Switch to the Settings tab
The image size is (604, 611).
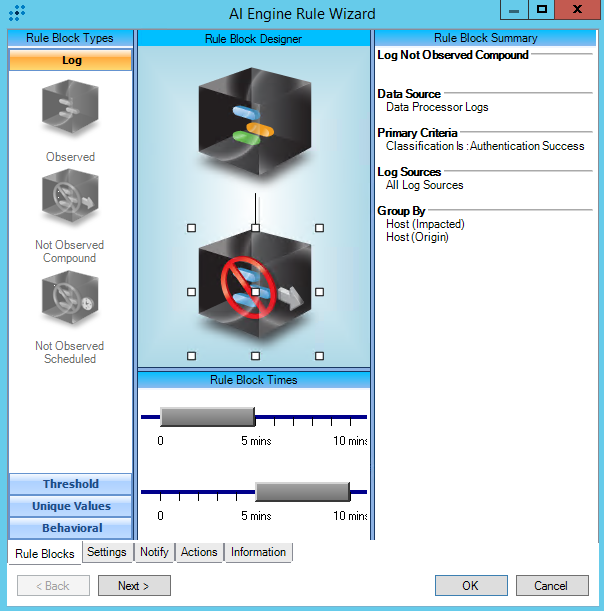coord(106,552)
